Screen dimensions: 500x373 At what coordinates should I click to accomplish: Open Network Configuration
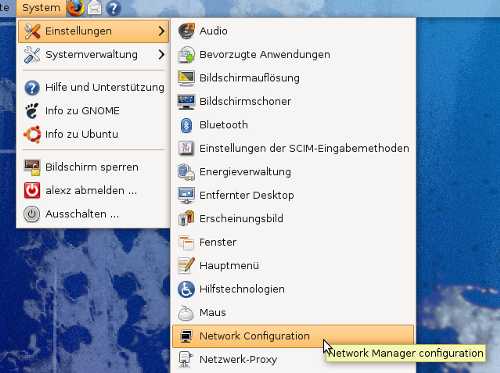[293, 336]
